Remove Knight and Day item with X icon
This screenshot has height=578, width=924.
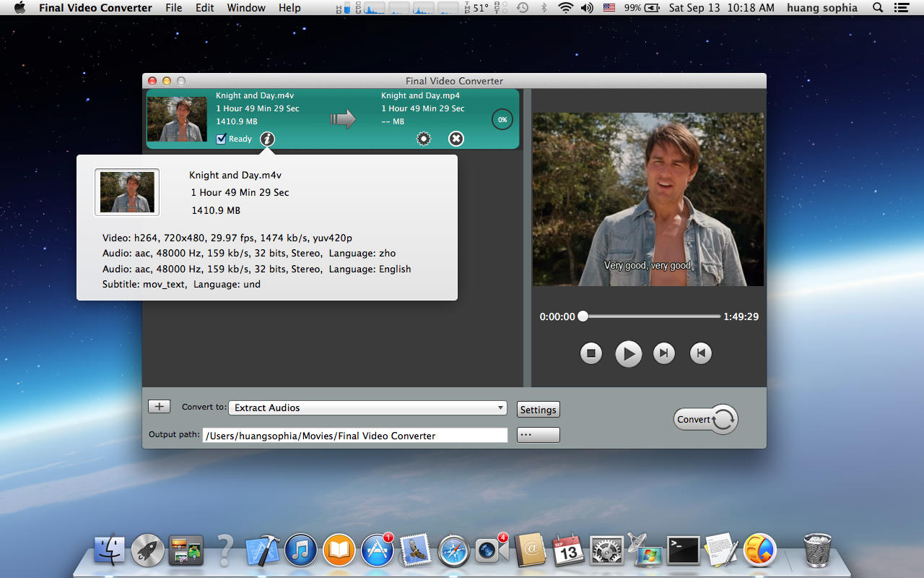[x=456, y=139]
